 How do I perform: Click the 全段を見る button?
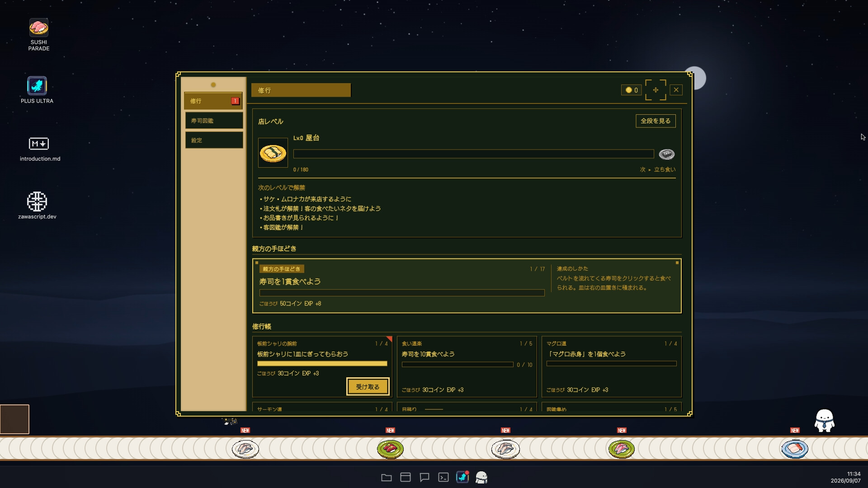pos(656,121)
